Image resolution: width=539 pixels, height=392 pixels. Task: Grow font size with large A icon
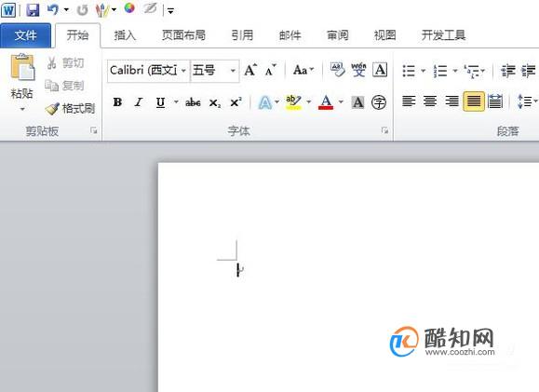[250, 70]
